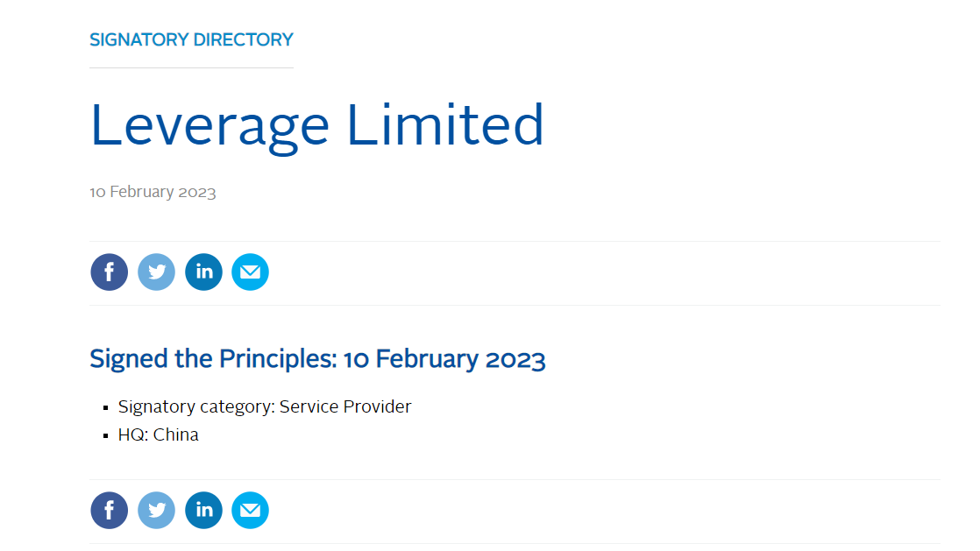The image size is (980, 551).
Task: Click the bottom email envelope icon
Action: [251, 511]
